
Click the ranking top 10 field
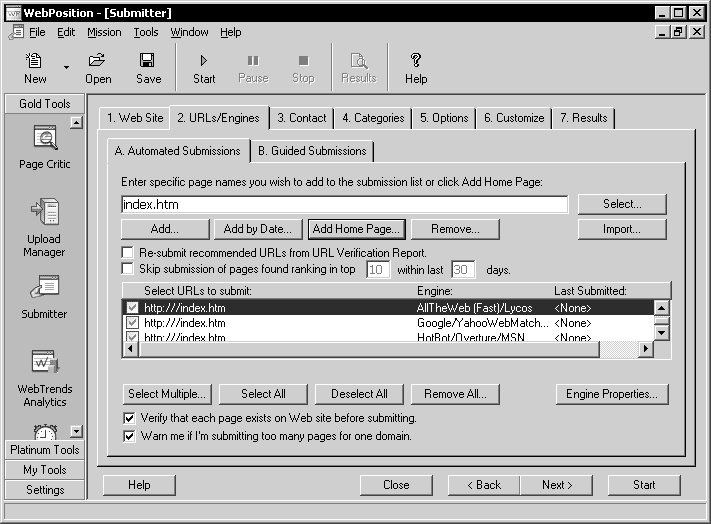click(x=378, y=270)
